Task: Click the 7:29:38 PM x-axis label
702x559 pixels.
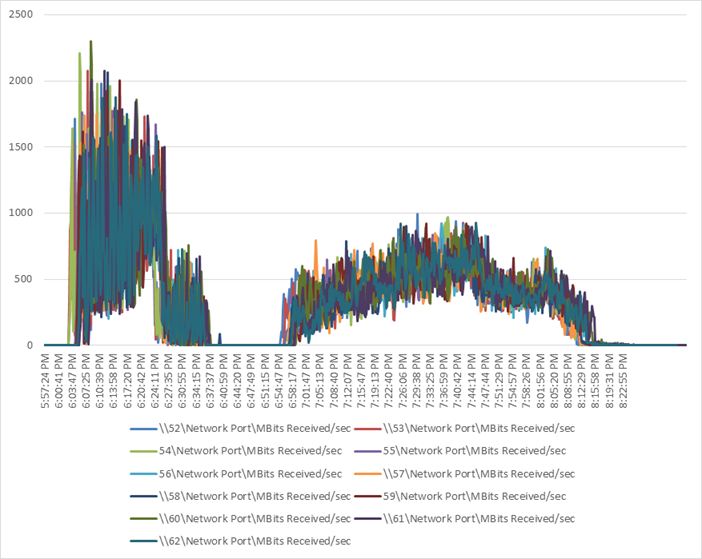Action: pyautogui.click(x=416, y=381)
